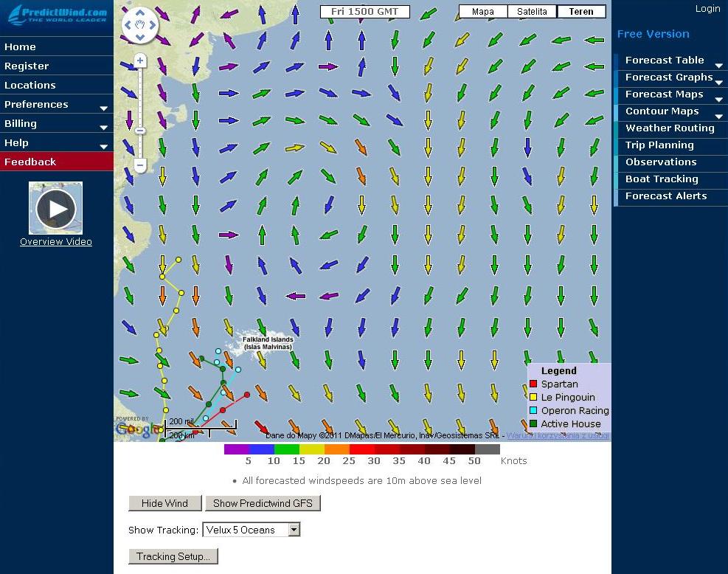Adjust the map zoom slider handle

tap(139, 131)
